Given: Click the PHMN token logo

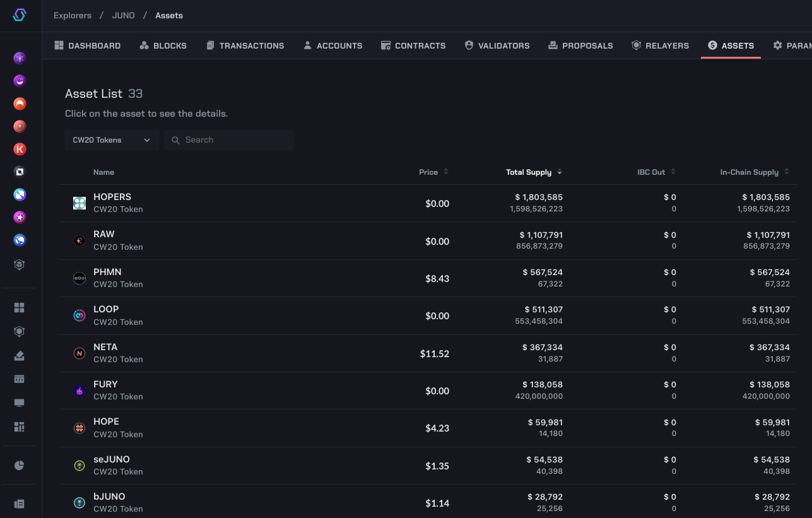Looking at the screenshot, I should coord(79,278).
